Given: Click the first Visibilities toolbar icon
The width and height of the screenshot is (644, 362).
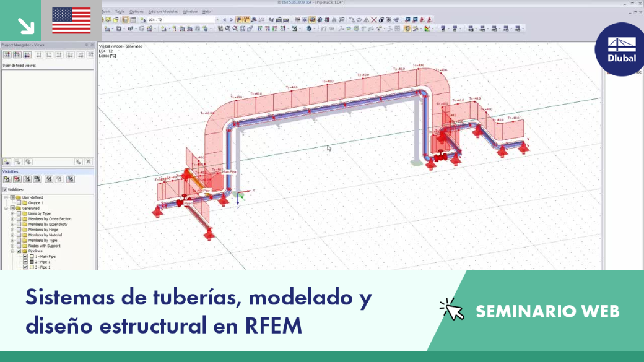Looking at the screenshot, I should click(x=7, y=179).
